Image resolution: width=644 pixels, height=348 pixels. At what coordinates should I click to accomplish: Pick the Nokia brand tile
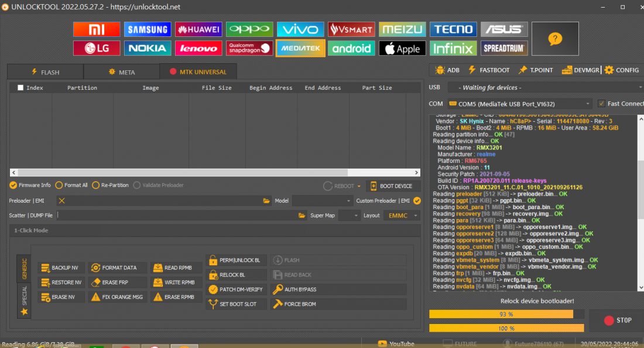click(x=148, y=48)
